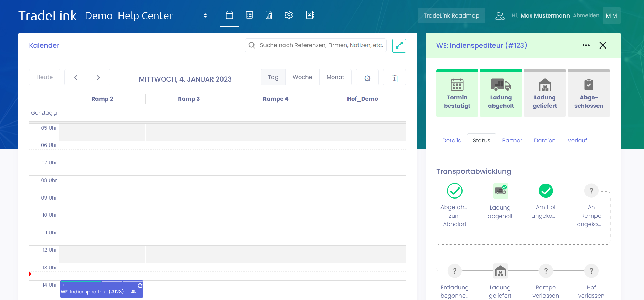Open the contacts book icon

coord(310,15)
